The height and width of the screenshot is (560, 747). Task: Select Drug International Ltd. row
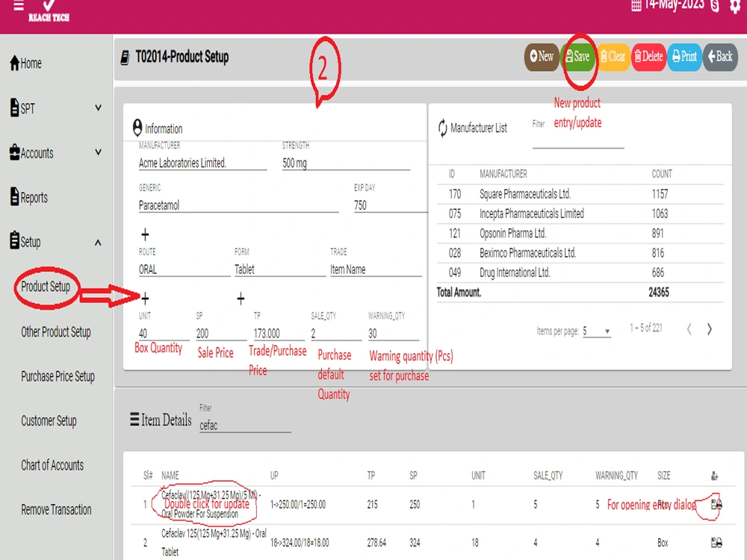coord(580,273)
